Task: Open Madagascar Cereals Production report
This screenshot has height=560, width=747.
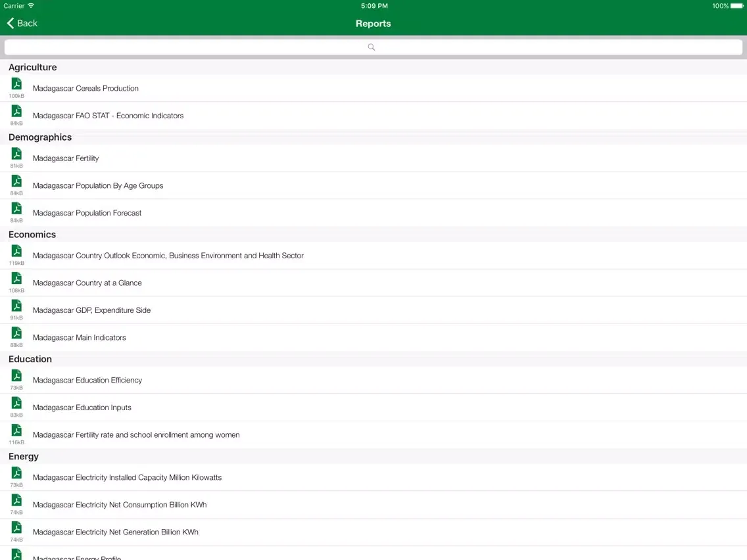Action: (x=373, y=88)
